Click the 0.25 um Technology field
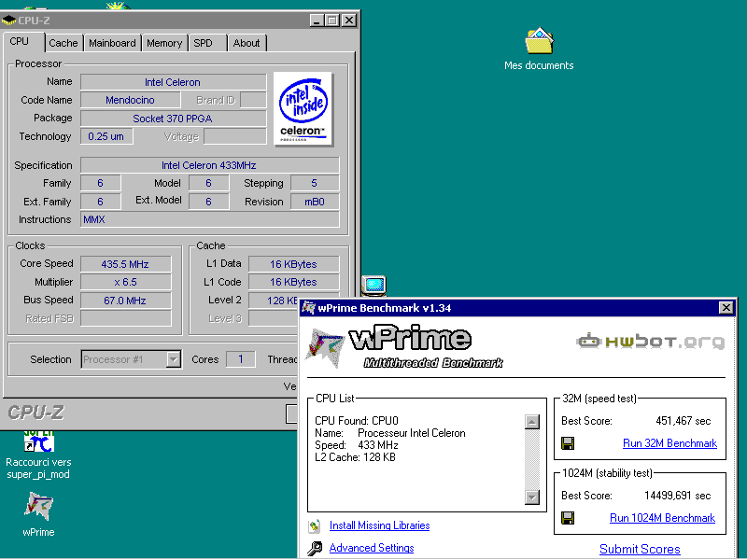The width and height of the screenshot is (747, 560). click(106, 136)
